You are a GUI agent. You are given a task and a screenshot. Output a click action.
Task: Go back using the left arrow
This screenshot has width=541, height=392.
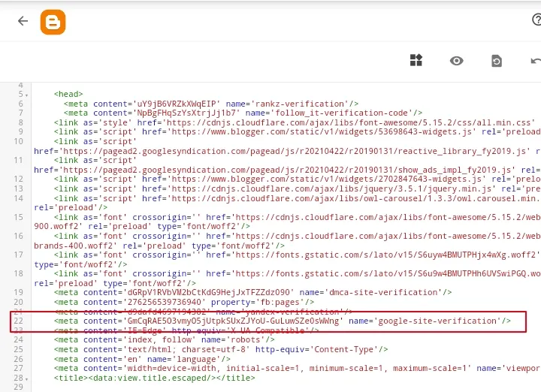pyautogui.click(x=23, y=21)
